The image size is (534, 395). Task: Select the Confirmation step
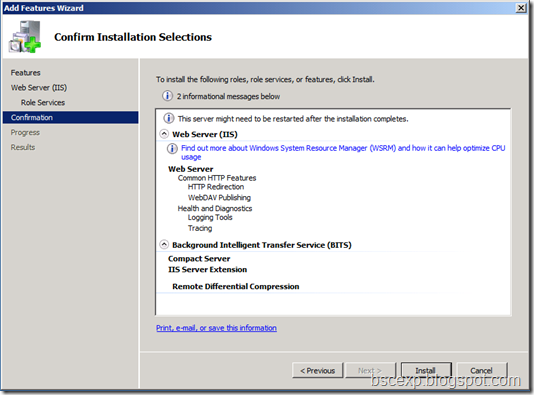(x=70, y=117)
